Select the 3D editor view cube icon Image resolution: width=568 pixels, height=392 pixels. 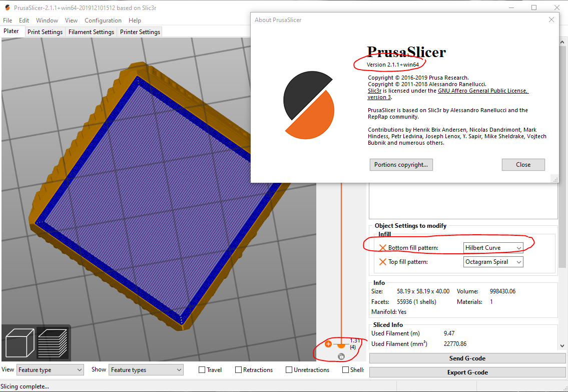[x=19, y=343]
